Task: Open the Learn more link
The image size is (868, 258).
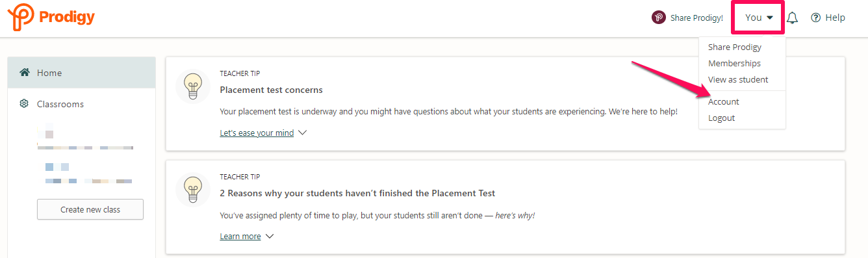Action: point(240,237)
